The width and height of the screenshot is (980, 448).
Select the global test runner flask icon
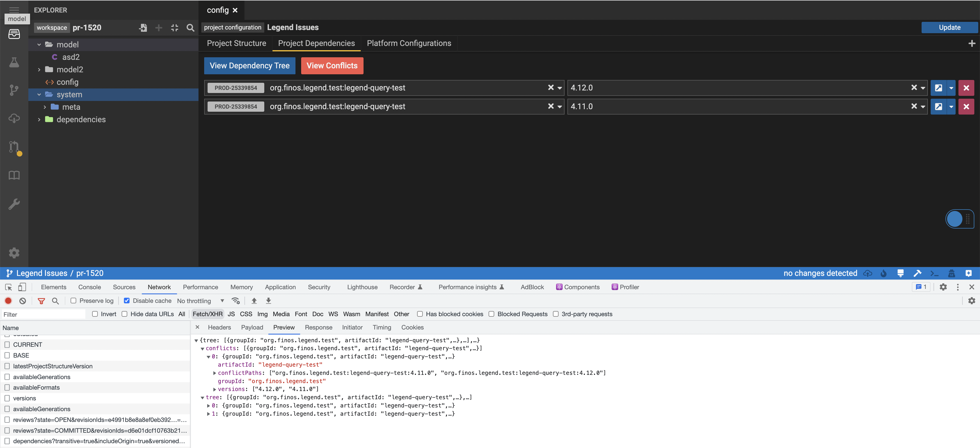click(14, 62)
